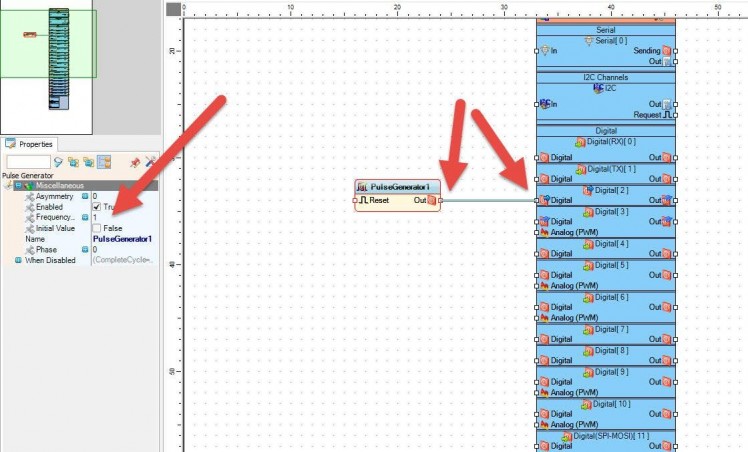Select the Asymmetry property row label
Viewport: 748px width, 452px height.
coord(54,196)
